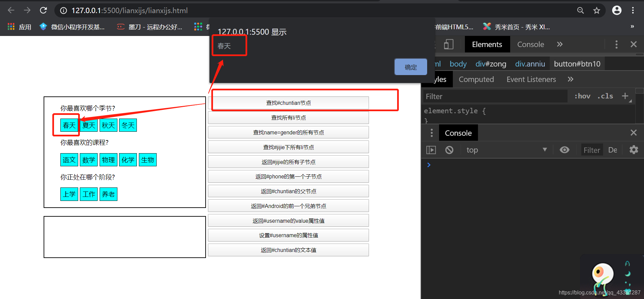
Task: Open the 微信小程序开发 bookmark
Action: [x=72, y=27]
